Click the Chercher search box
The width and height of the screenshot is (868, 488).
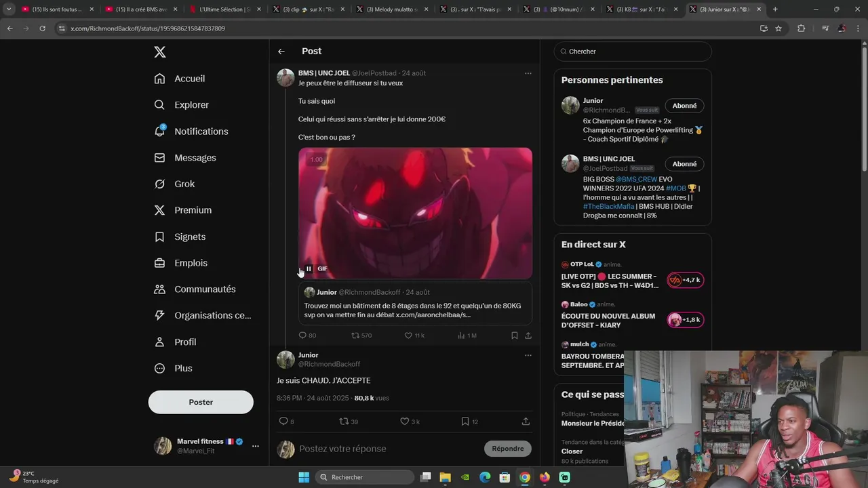pos(633,52)
